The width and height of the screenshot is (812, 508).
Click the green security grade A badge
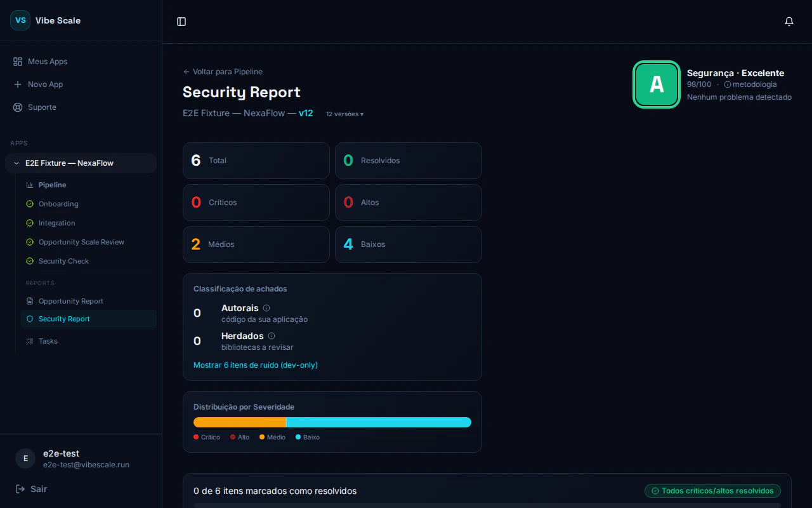(x=657, y=84)
